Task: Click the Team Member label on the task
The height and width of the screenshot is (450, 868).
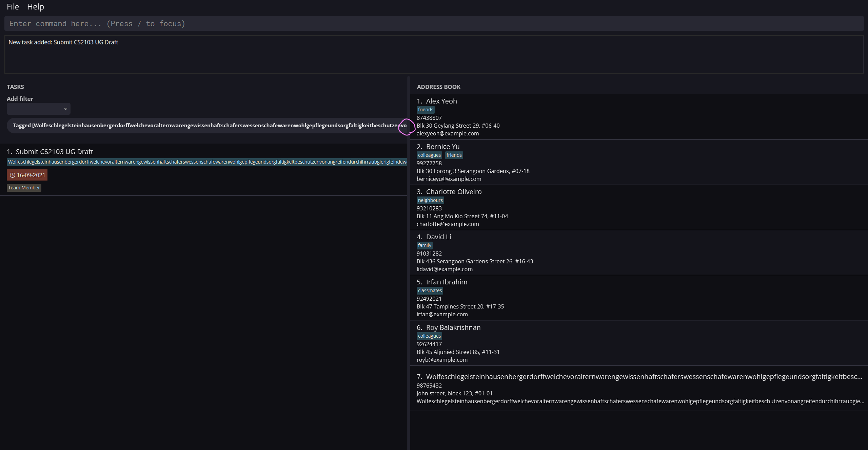Action: click(x=24, y=188)
